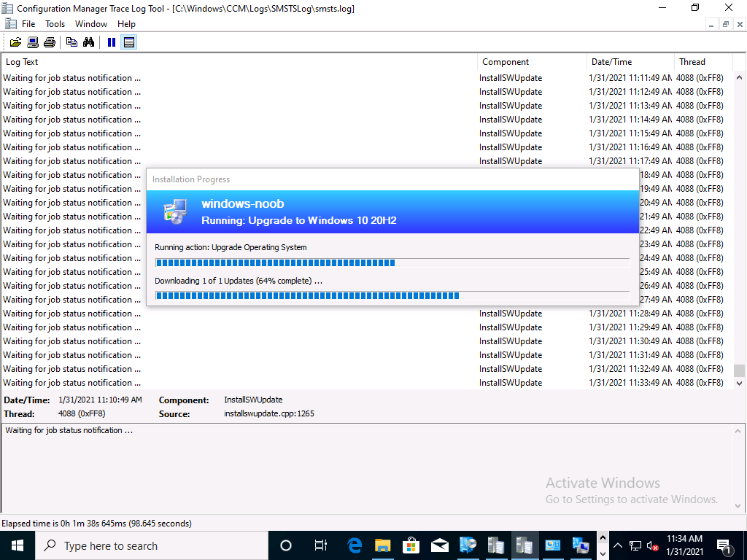
Task: Click the taskbar clock showing 11:34 AM
Action: pos(684,545)
